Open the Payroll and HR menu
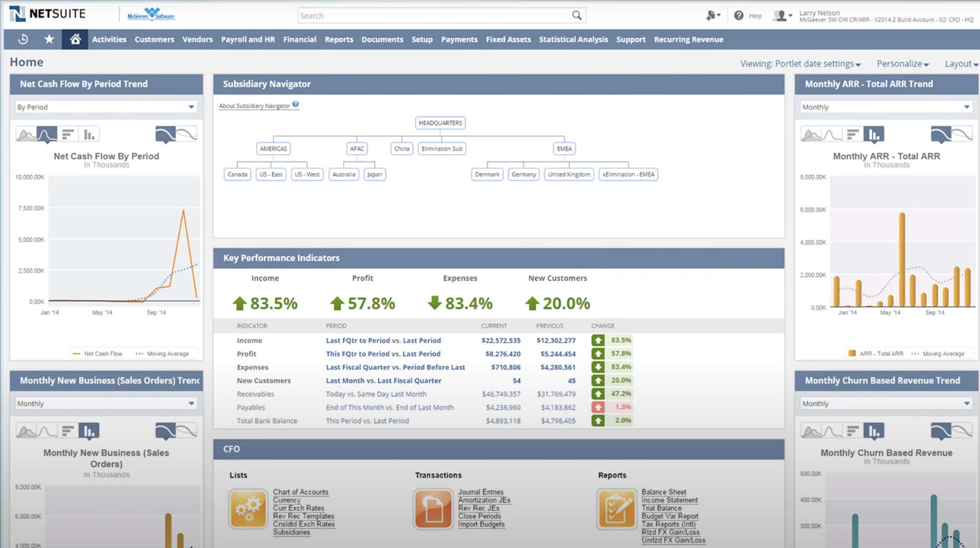The image size is (980, 548). (248, 39)
